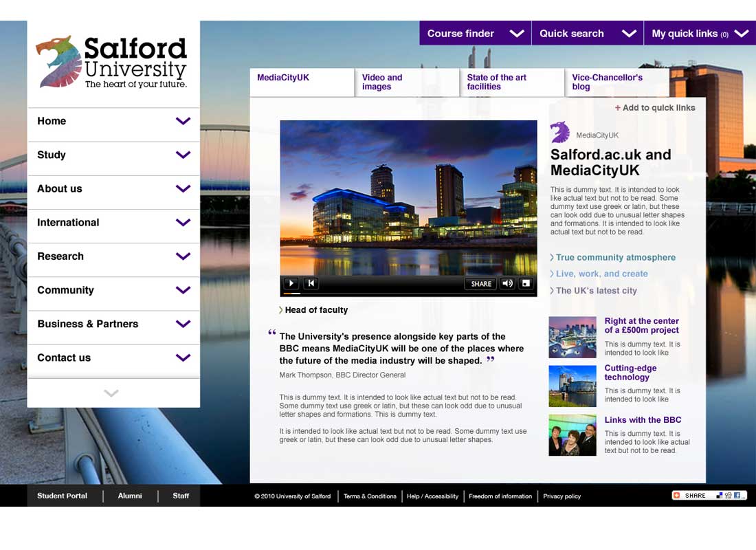Expand the About us menu chevron
The width and height of the screenshot is (756, 550).
[x=184, y=188]
